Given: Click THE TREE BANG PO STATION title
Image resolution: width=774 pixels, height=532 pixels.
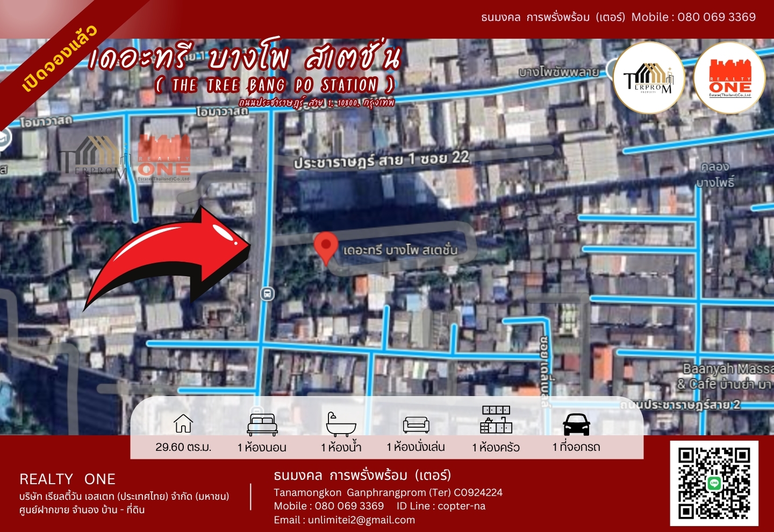Looking at the screenshot, I should [275, 85].
